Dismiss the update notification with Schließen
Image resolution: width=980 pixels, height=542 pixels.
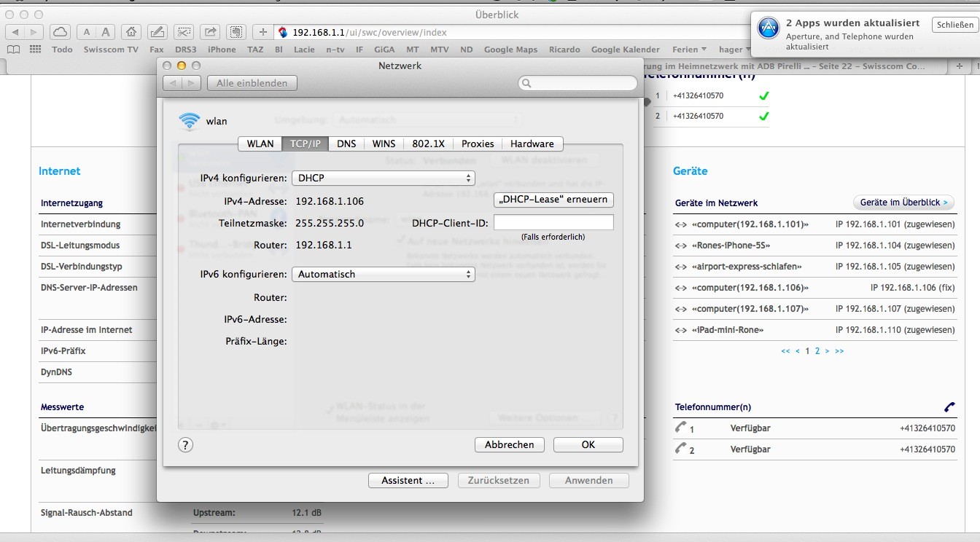point(956,23)
